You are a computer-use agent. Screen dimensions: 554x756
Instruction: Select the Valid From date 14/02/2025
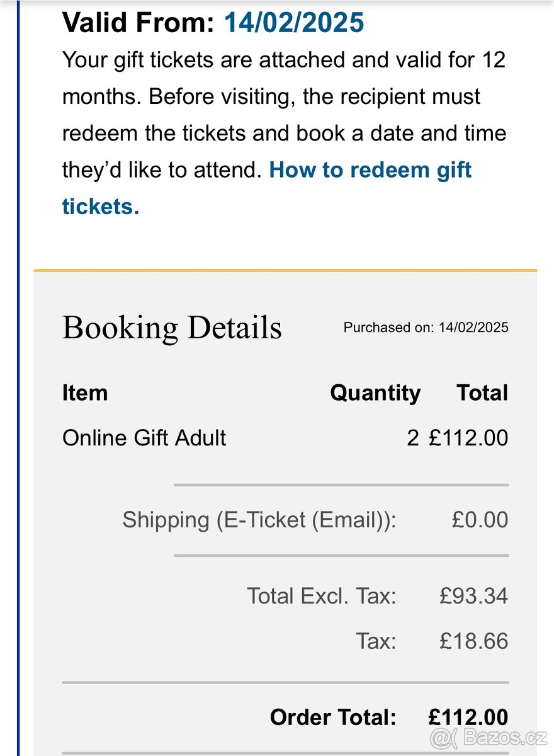294,22
